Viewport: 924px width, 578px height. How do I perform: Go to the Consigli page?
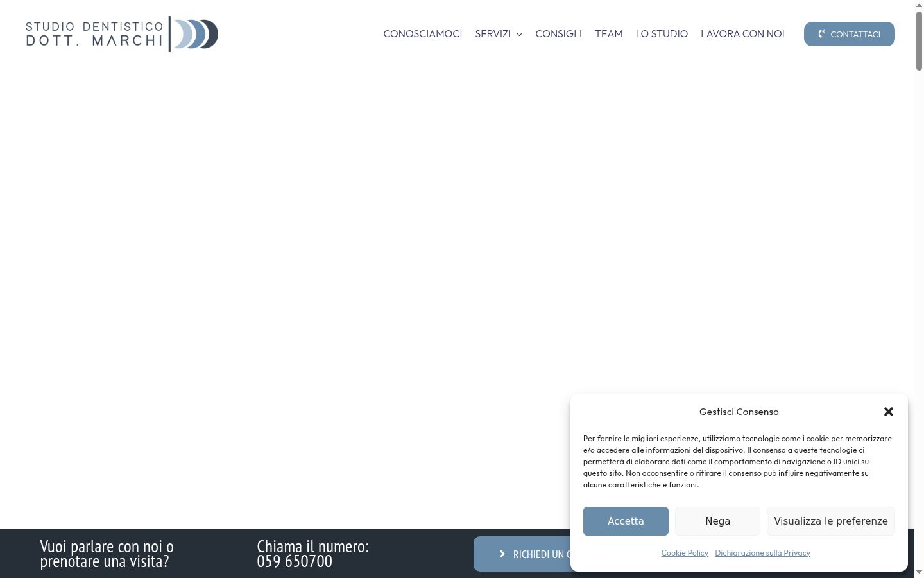click(559, 34)
